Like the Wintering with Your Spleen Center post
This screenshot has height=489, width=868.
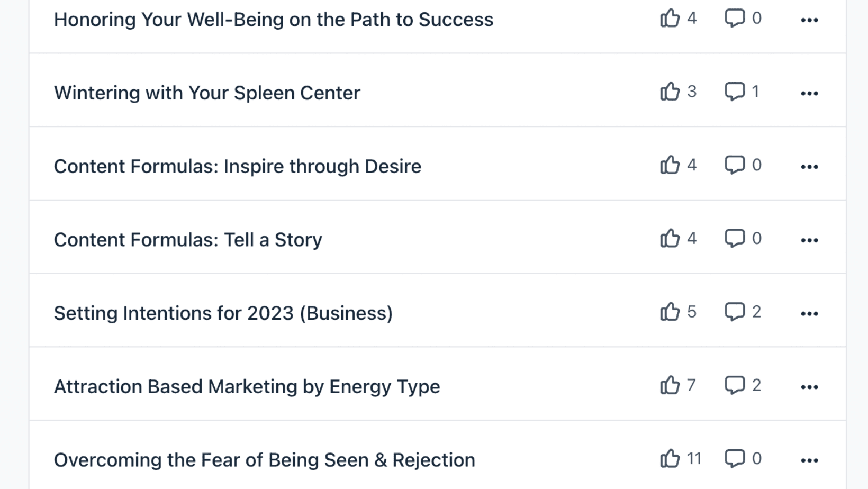pos(670,92)
